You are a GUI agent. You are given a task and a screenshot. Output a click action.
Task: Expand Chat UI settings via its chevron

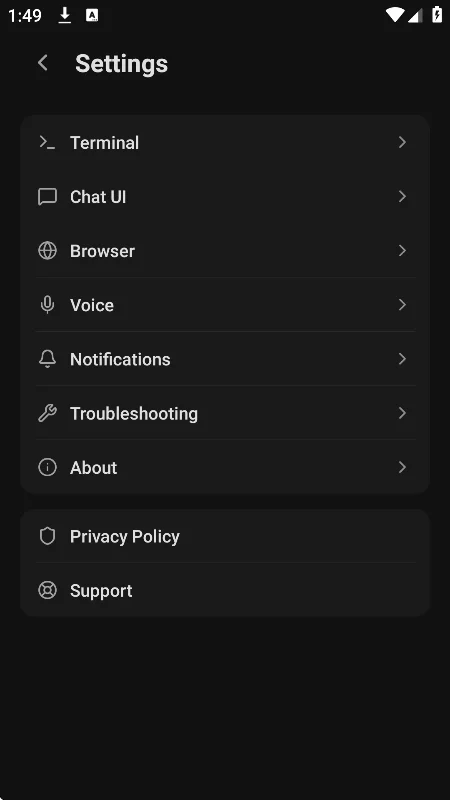(402, 196)
